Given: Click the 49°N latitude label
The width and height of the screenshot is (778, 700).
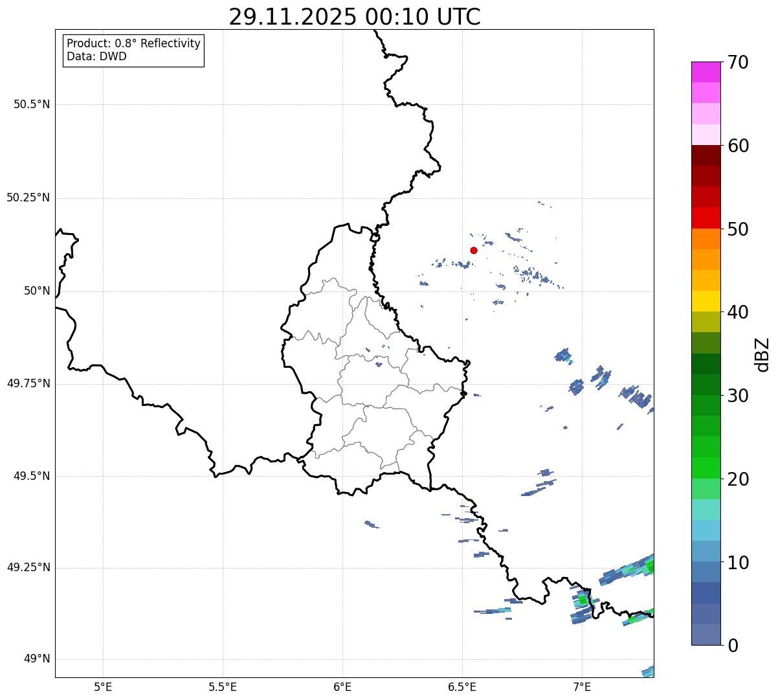Looking at the screenshot, I should 37,659.
